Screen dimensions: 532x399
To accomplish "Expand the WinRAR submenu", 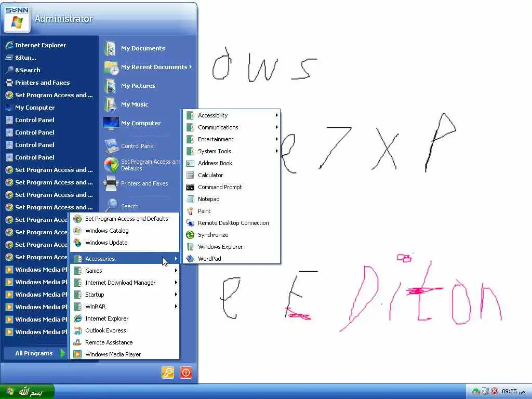I will 125,307.
